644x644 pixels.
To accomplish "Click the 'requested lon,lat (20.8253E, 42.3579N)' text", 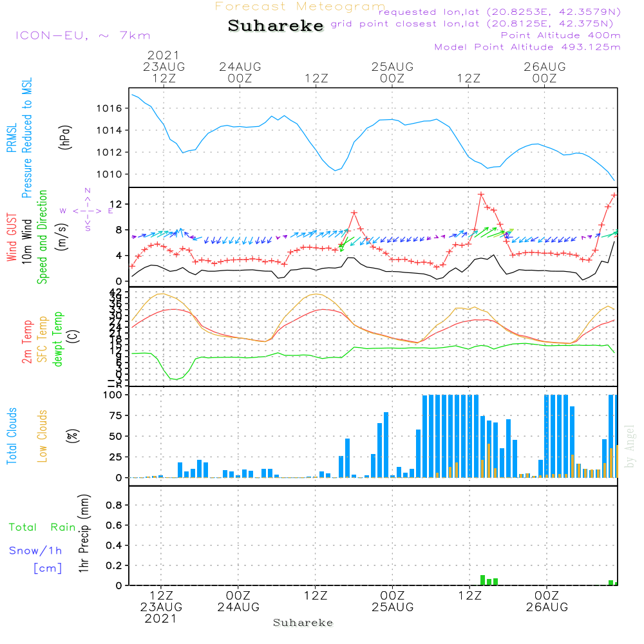I will pyautogui.click(x=500, y=12).
